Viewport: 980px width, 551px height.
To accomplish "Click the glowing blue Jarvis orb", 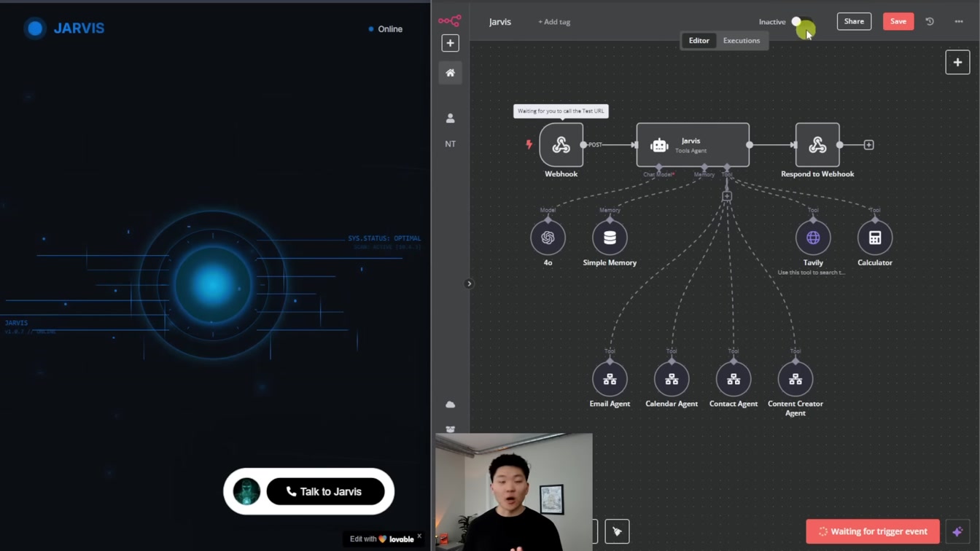I will pyautogui.click(x=212, y=284).
